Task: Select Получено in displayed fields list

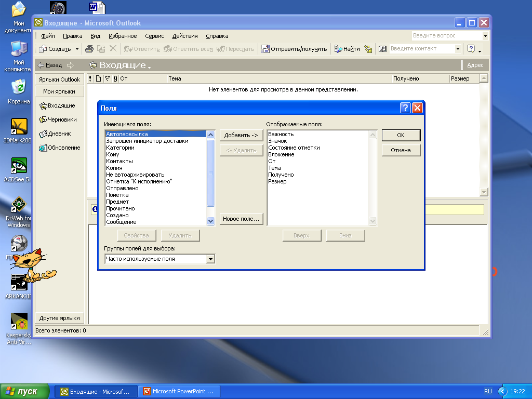Action: pos(317,175)
